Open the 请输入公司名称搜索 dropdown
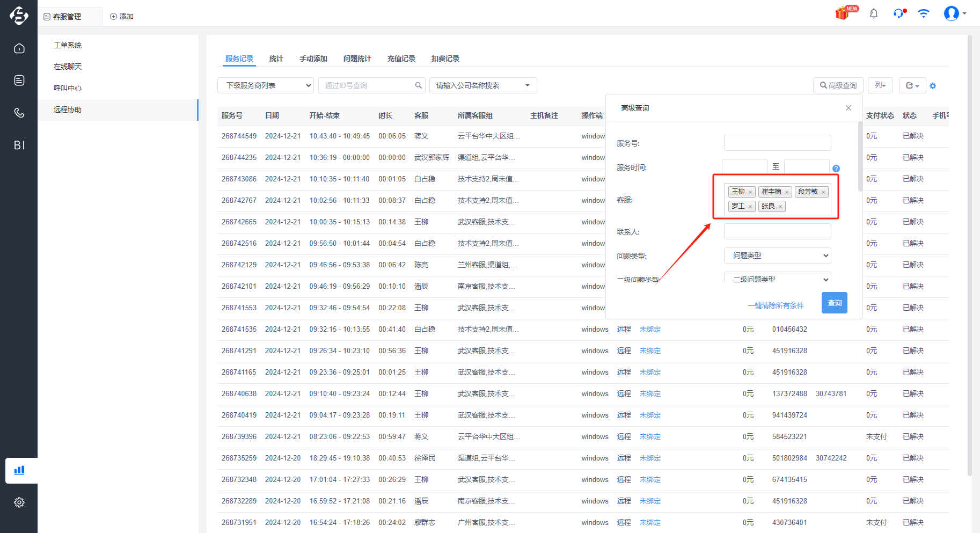Screen dimensions: 980x533 [483, 85]
